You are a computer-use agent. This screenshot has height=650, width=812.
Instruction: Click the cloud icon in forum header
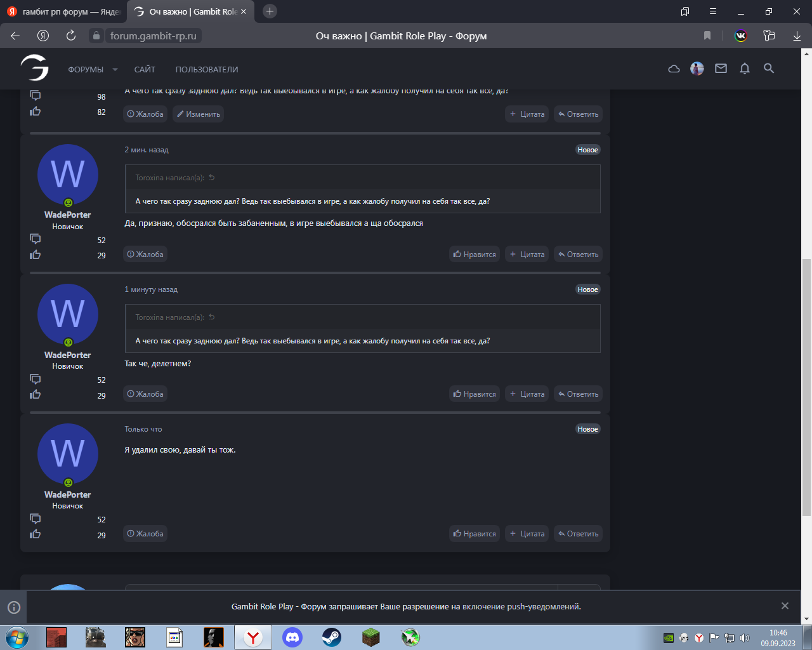[x=674, y=69]
